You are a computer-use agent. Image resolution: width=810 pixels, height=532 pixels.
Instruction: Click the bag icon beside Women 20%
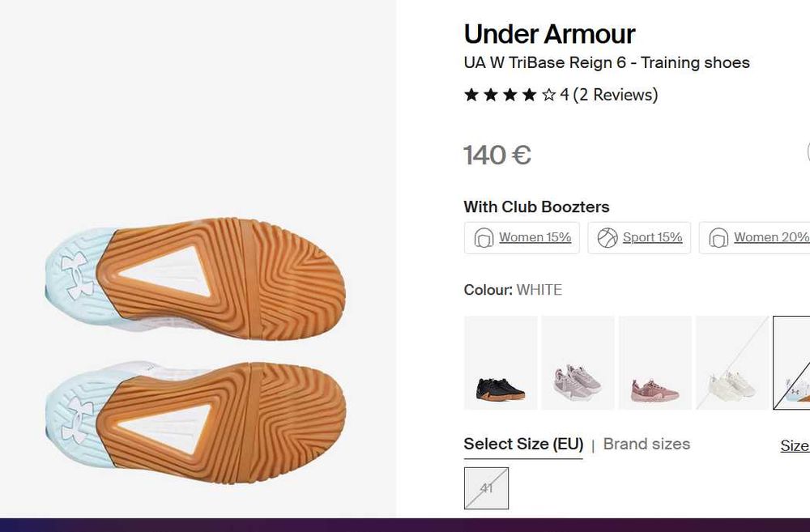pyautogui.click(x=718, y=238)
